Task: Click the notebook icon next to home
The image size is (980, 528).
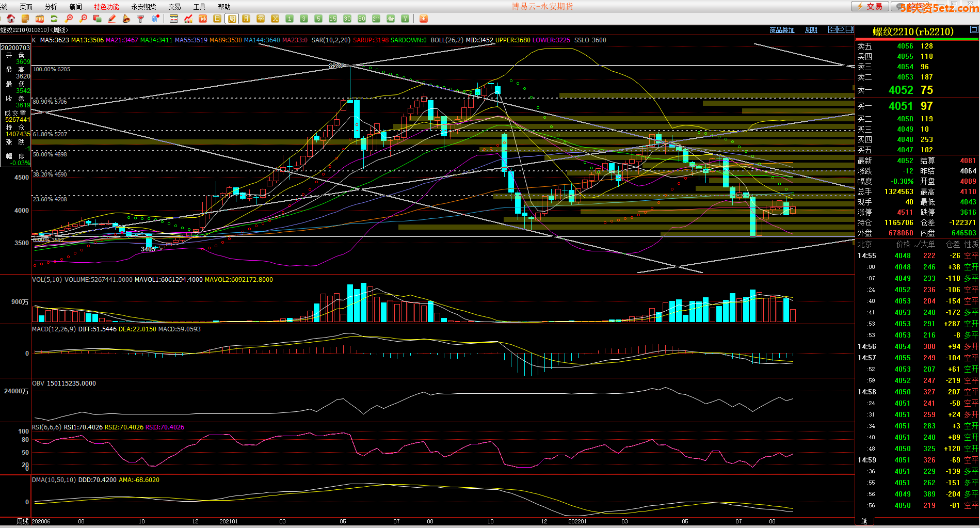Action: (25, 19)
